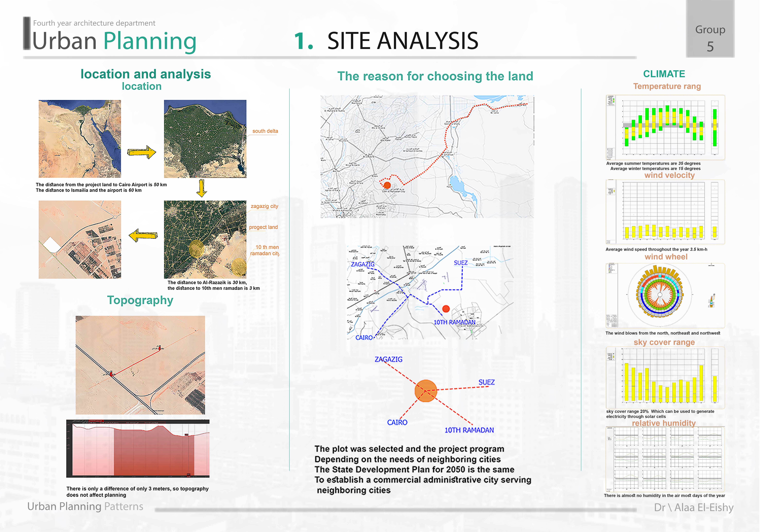Click the Topography heading
This screenshot has height=532, width=760.
point(140,300)
